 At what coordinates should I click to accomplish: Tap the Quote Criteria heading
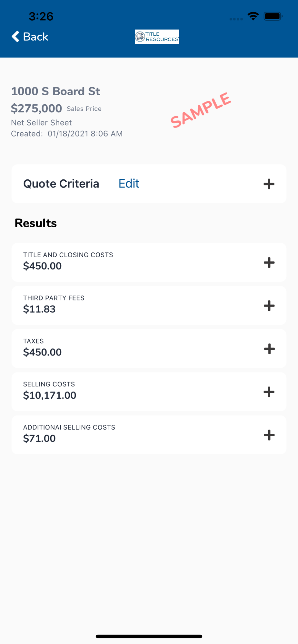(61, 184)
